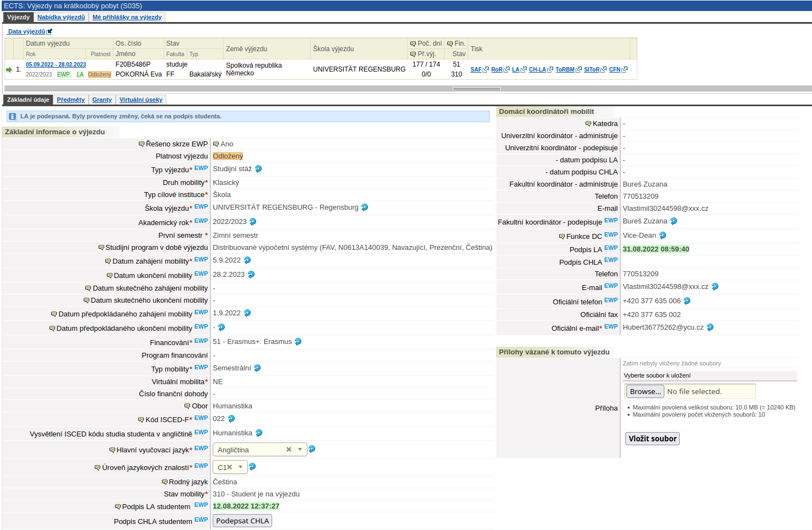Click the sync icon next to UNIVERSITÄT REGENSBURG - Regensburg
The image size is (812, 530).
point(365,207)
